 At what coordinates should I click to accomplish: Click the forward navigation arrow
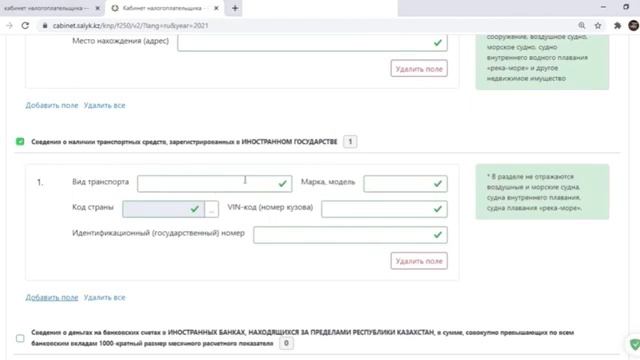[x=9, y=25]
